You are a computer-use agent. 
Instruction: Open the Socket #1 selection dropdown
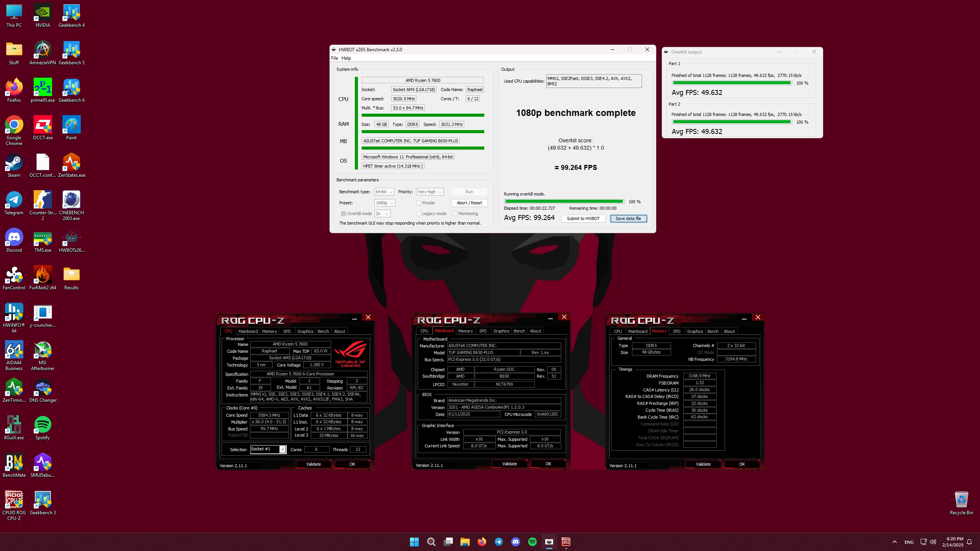[268, 449]
